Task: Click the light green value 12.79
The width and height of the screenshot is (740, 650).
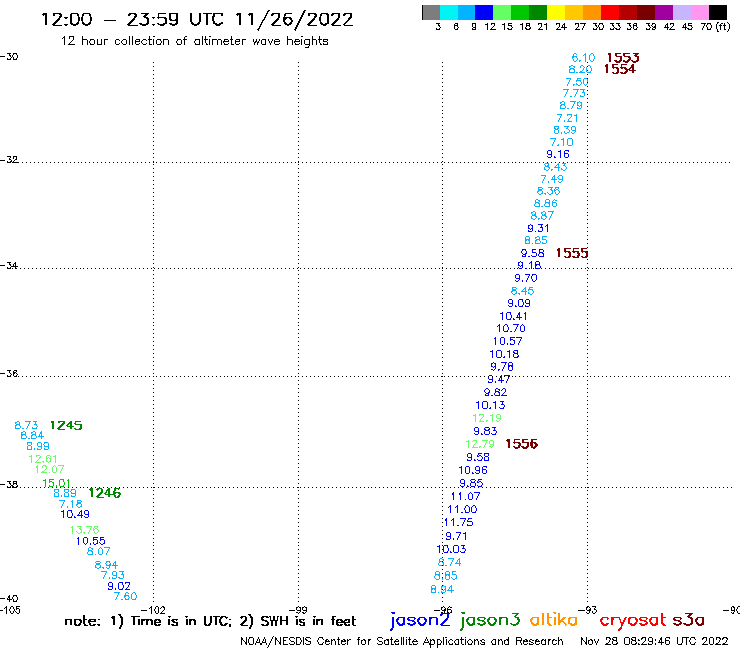Action: tap(480, 444)
